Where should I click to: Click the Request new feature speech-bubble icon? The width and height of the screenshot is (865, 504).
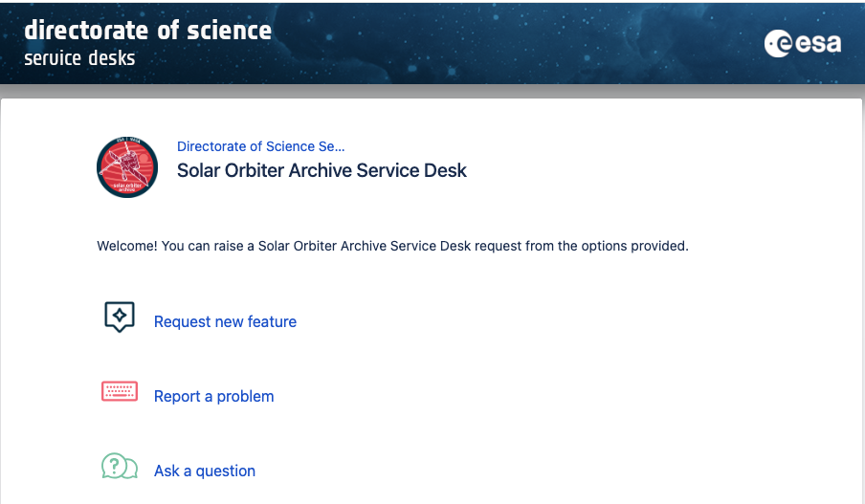coord(120,317)
